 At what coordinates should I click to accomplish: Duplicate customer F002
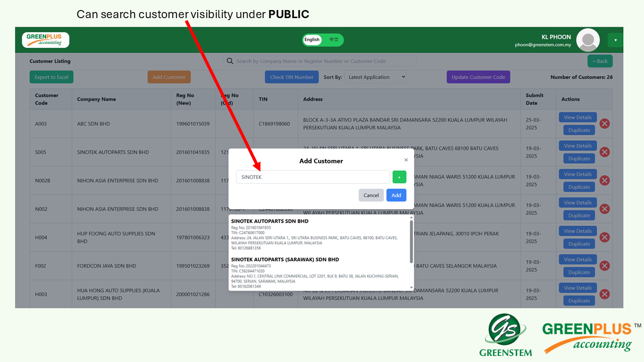tap(579, 273)
